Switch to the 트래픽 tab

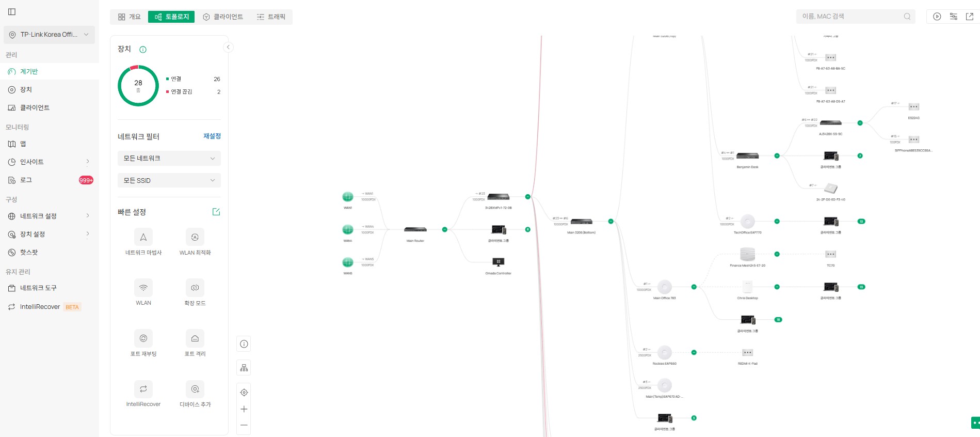click(x=271, y=17)
